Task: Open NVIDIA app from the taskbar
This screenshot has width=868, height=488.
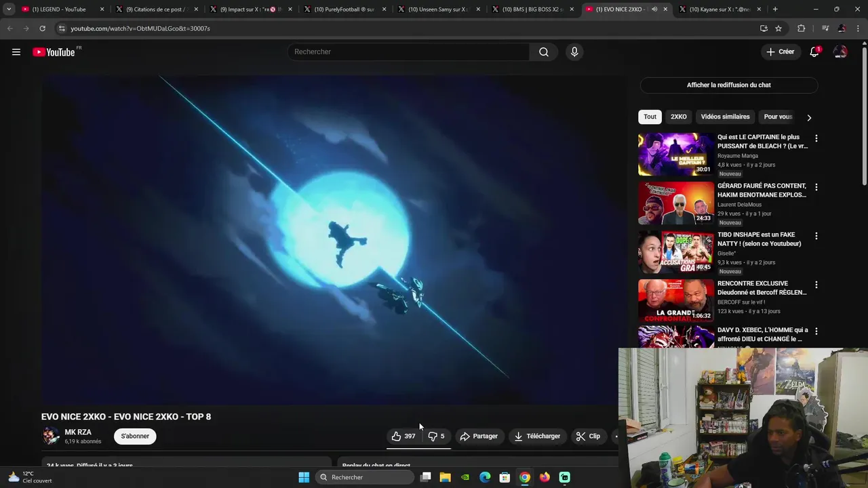Action: point(465,477)
